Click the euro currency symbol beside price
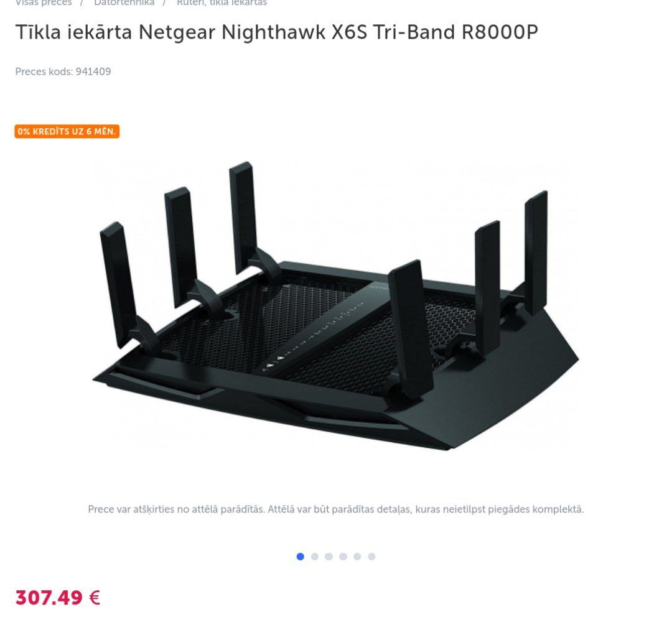Image resolution: width=672 pixels, height=622 pixels. (95, 597)
